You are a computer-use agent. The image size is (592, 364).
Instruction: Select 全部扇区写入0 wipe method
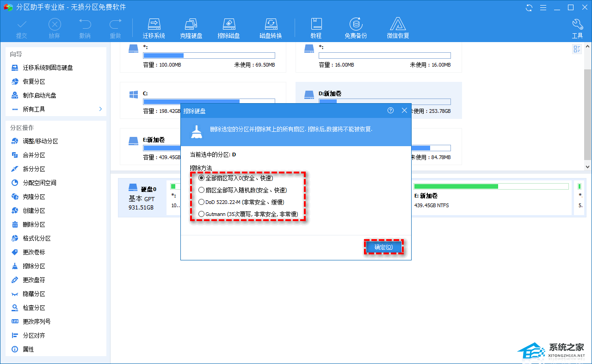[201, 178]
